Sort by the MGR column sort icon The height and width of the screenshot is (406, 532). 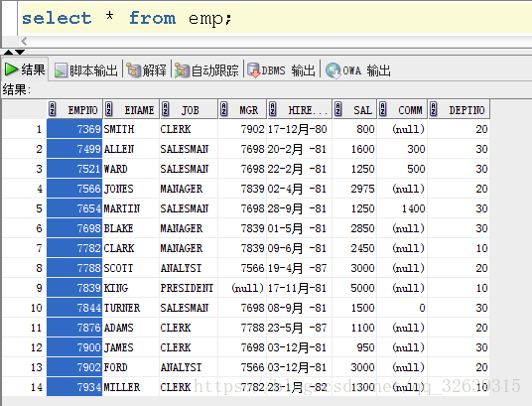point(223,109)
